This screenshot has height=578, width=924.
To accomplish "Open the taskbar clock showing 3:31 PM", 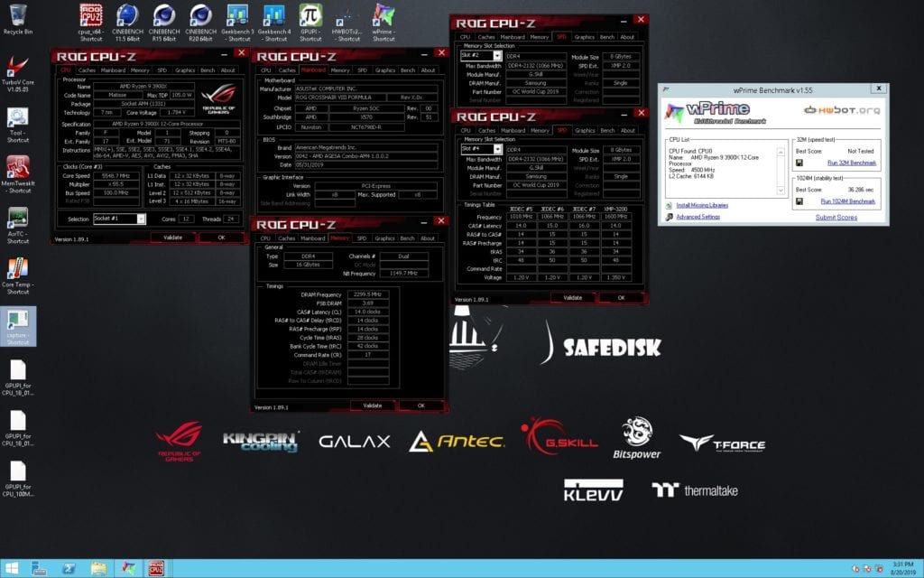I will [902, 569].
